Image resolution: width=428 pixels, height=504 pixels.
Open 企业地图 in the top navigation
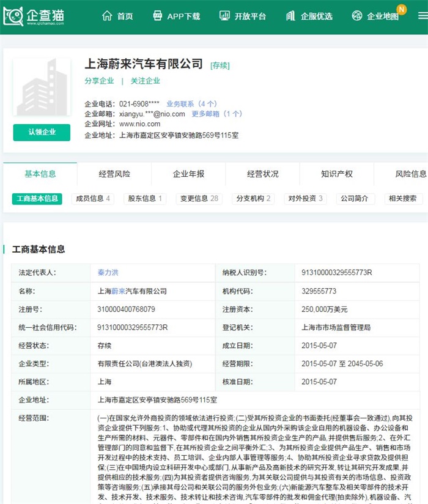[x=382, y=16]
